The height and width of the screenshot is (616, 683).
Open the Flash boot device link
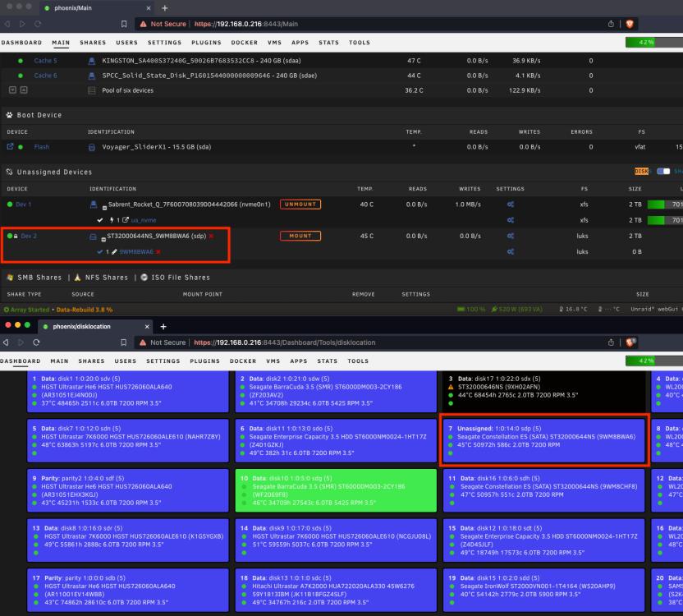42,147
